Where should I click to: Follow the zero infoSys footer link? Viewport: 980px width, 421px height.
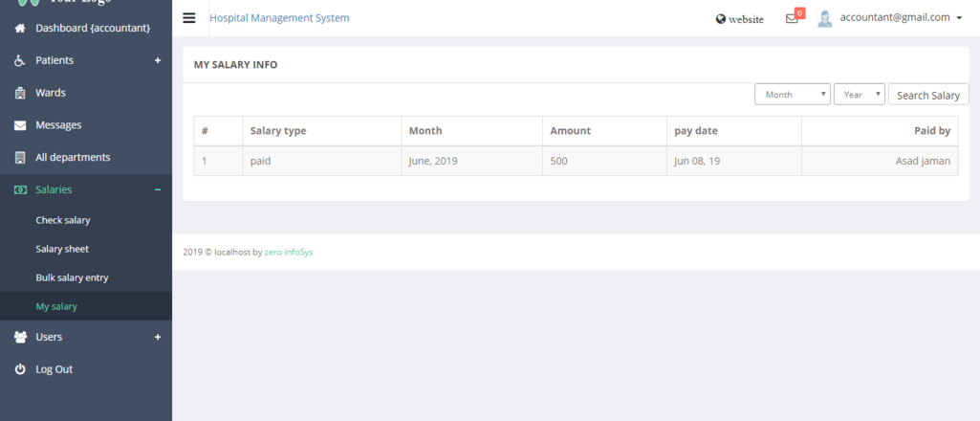click(x=289, y=253)
